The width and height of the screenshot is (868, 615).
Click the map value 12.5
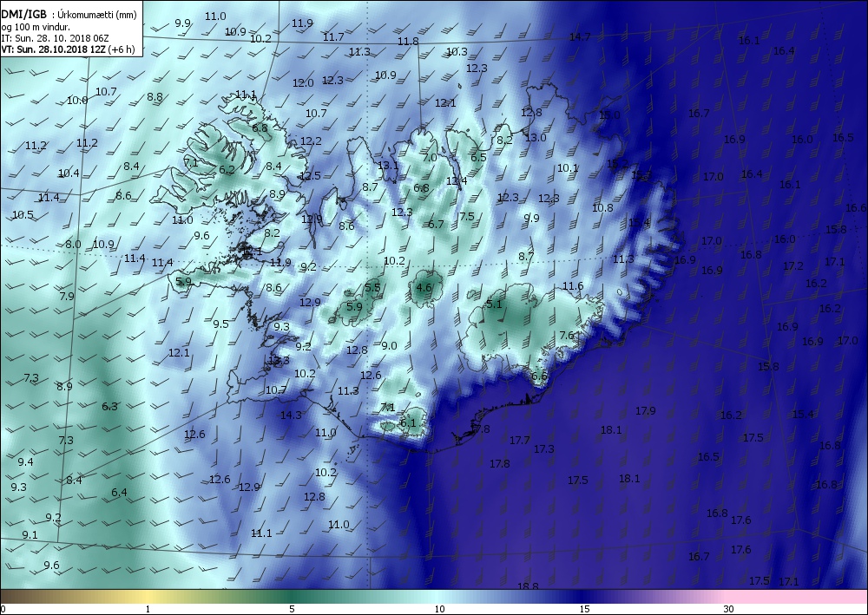pos(310,176)
